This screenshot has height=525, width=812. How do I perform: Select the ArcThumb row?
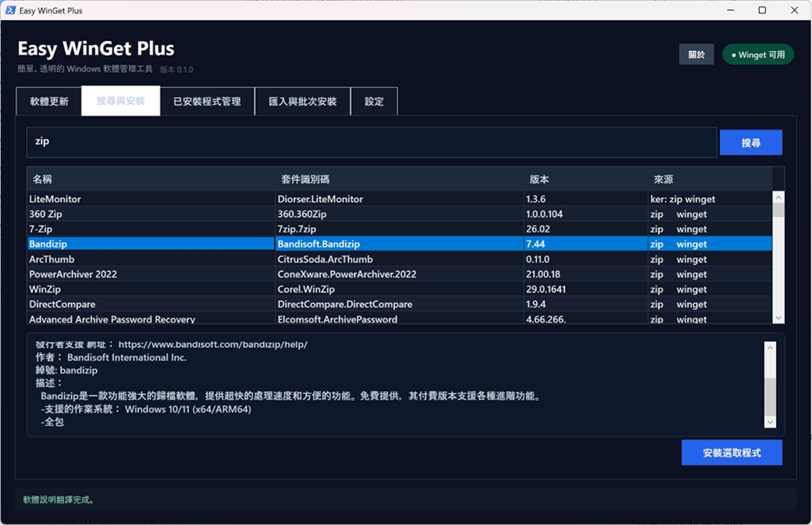(400, 259)
